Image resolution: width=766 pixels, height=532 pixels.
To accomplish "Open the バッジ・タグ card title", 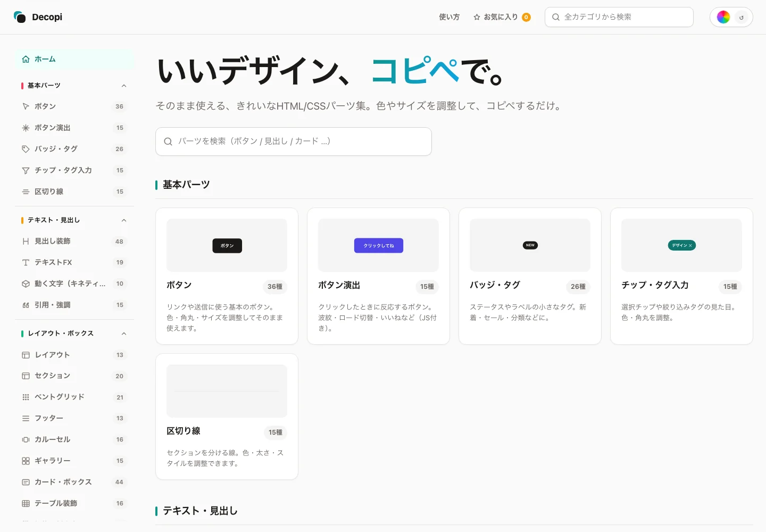I will [x=495, y=285].
